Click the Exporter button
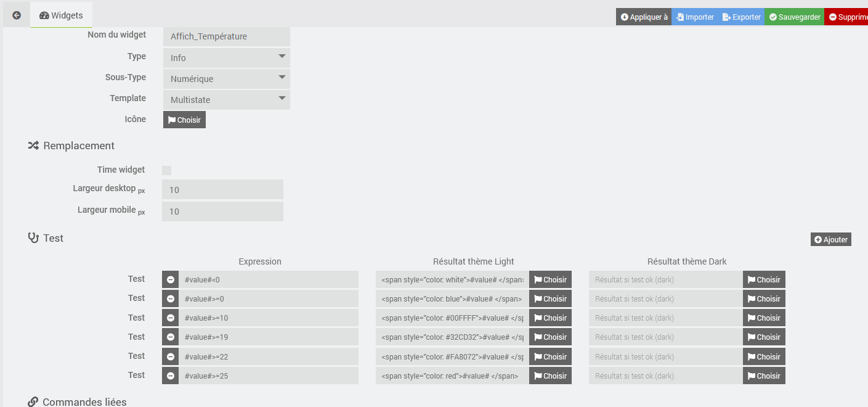 tap(742, 17)
